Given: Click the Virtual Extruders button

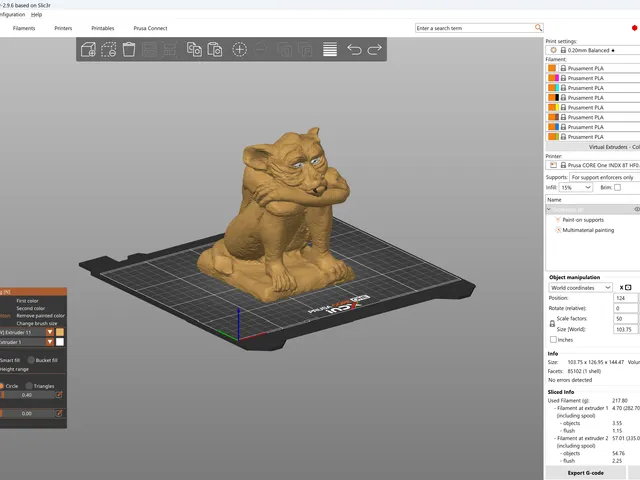Looking at the screenshot, I should click(x=593, y=147).
